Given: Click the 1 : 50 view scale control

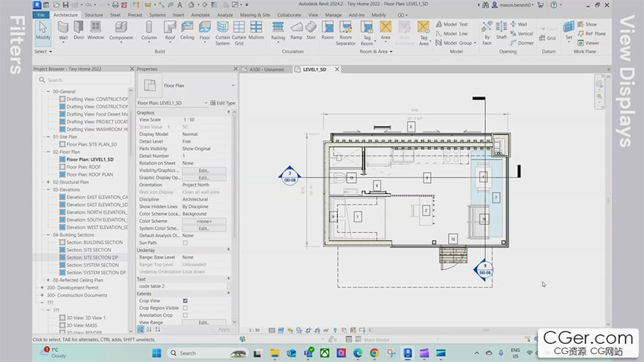Looking at the screenshot, I should tap(254, 330).
